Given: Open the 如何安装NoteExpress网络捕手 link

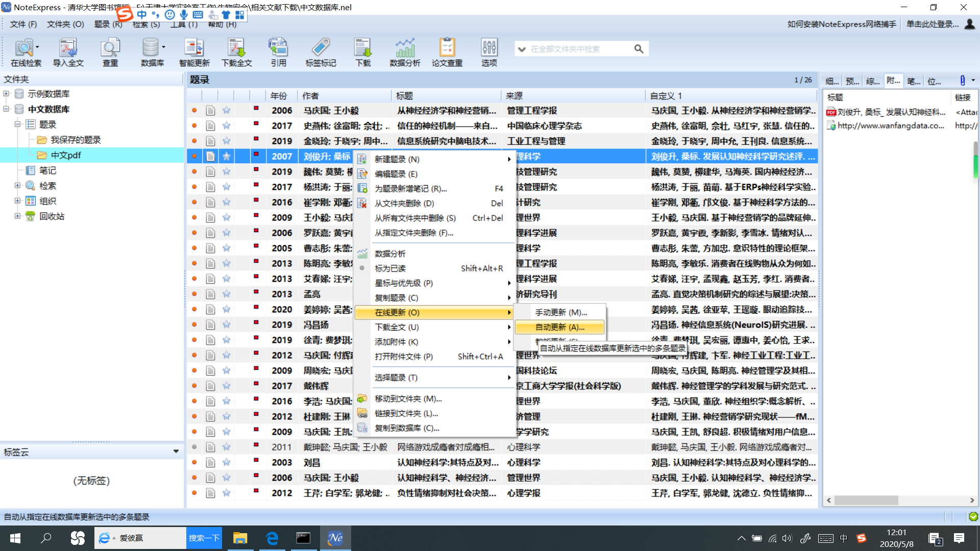Looking at the screenshot, I should click(x=841, y=24).
